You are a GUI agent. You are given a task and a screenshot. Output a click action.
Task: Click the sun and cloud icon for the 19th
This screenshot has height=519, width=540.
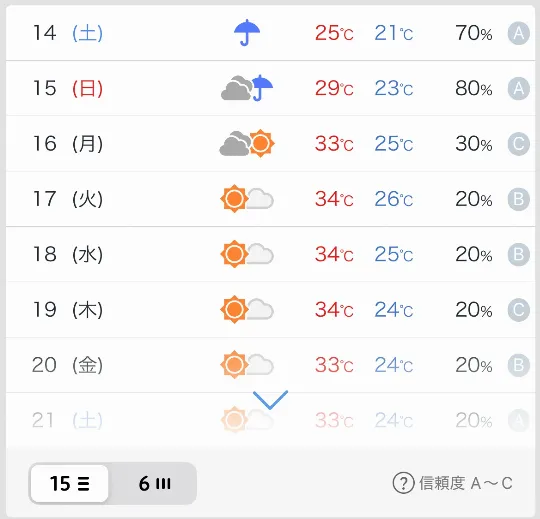click(x=247, y=309)
